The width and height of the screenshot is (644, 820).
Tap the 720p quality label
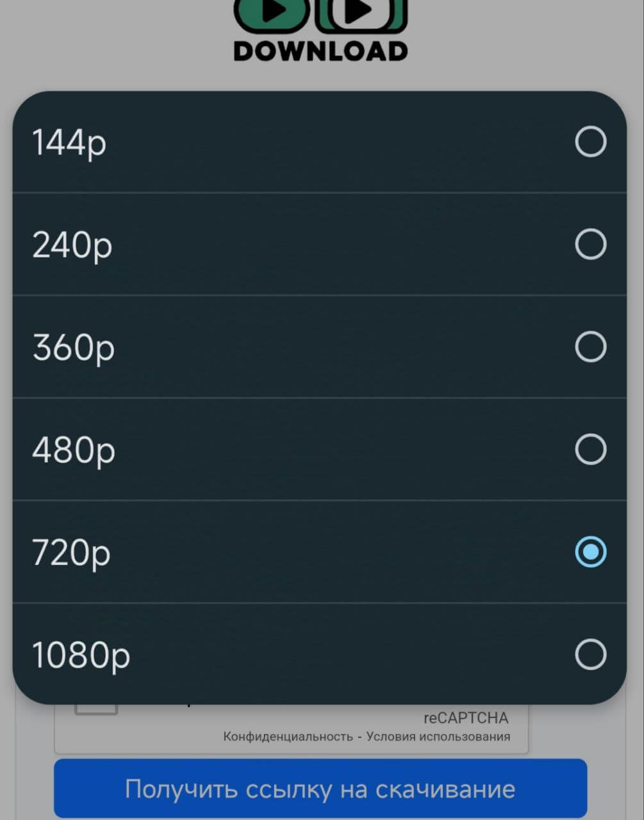(71, 552)
